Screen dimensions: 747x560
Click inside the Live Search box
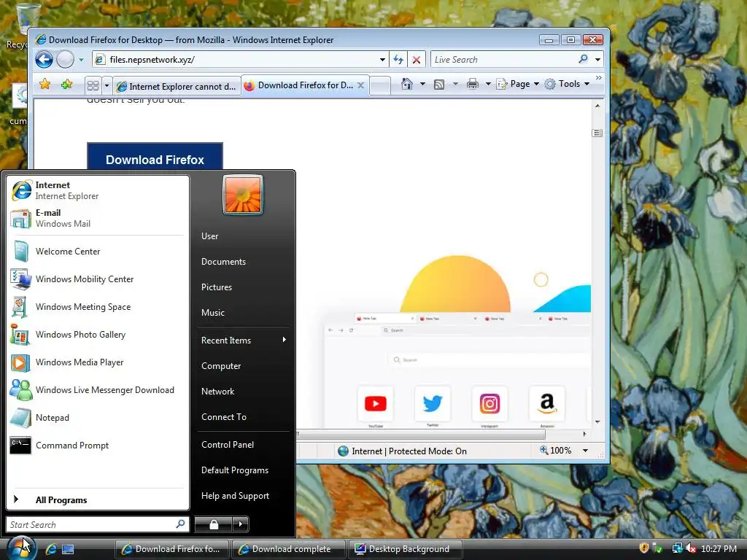pos(503,60)
